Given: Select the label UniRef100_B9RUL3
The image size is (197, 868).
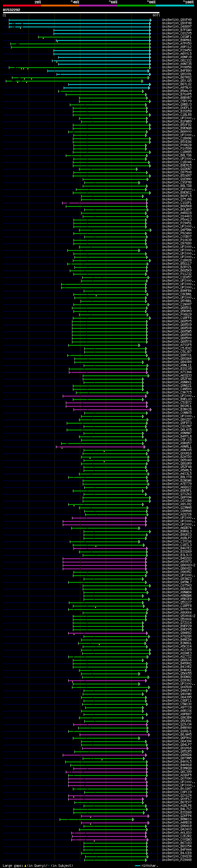Looking at the screenshot, I should pyautogui.click(x=177, y=531).
